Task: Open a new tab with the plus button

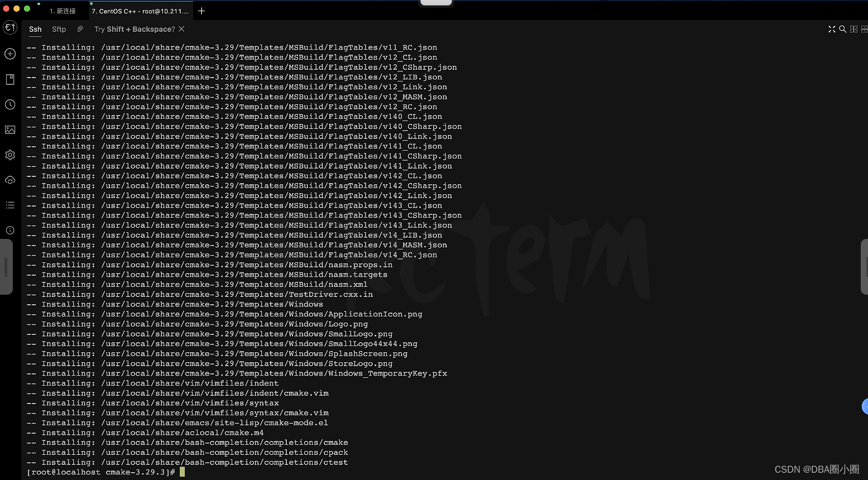Action: pos(201,10)
